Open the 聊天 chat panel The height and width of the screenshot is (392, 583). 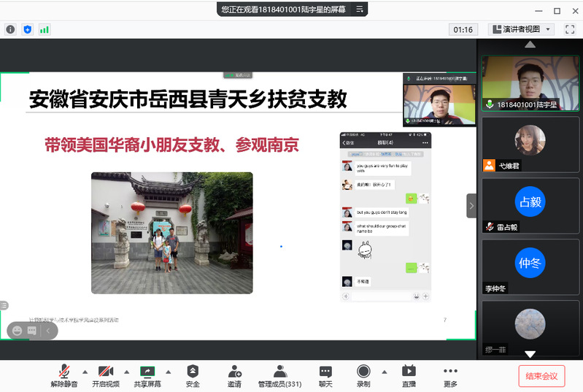[x=325, y=375]
